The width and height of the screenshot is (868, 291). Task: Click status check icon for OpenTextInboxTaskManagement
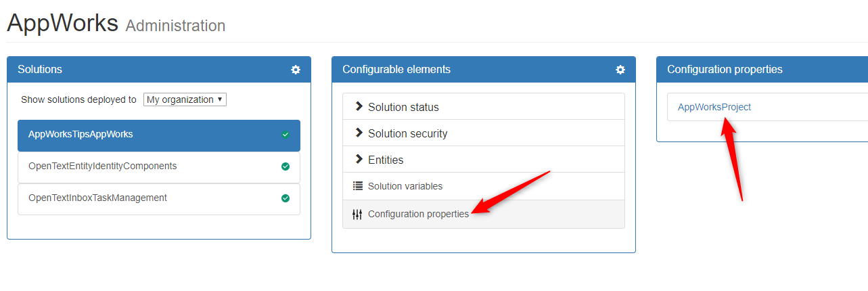point(285,198)
